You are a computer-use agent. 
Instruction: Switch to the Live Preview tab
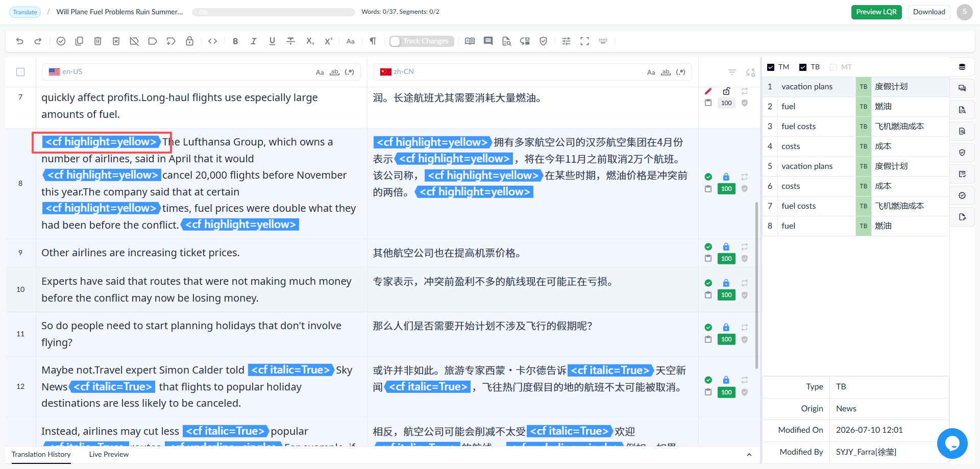tap(109, 455)
